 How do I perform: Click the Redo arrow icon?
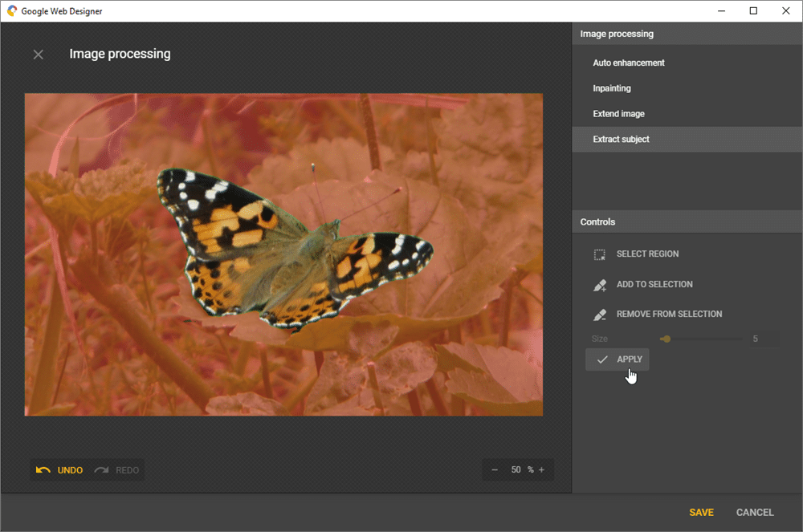click(x=101, y=470)
